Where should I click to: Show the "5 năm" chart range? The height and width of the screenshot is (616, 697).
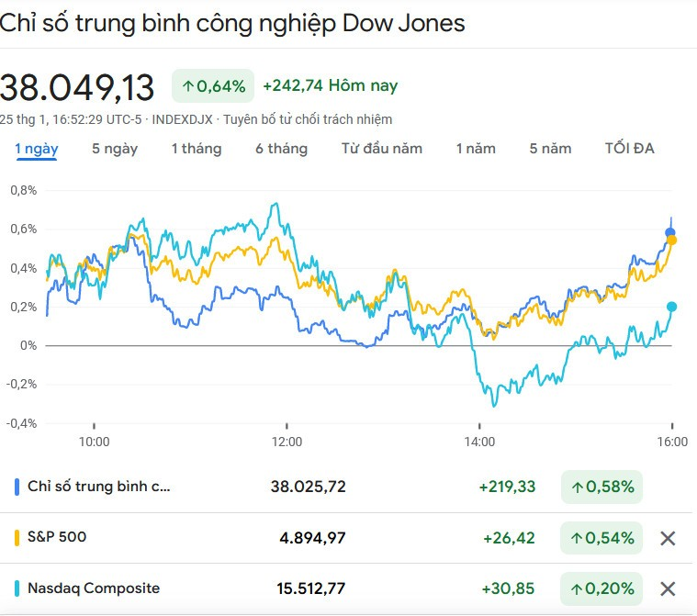click(x=550, y=149)
